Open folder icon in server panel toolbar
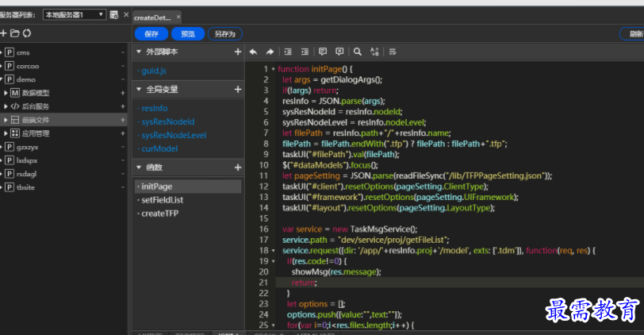Screen dimensions: 644x335 tap(15, 33)
